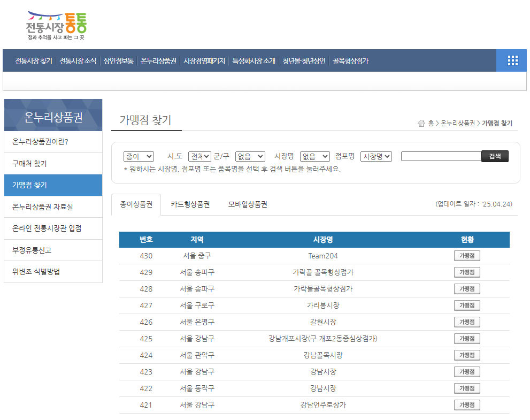Click region cell 서울 은평구
Image resolution: width=530 pixels, height=420 pixels.
(x=197, y=322)
